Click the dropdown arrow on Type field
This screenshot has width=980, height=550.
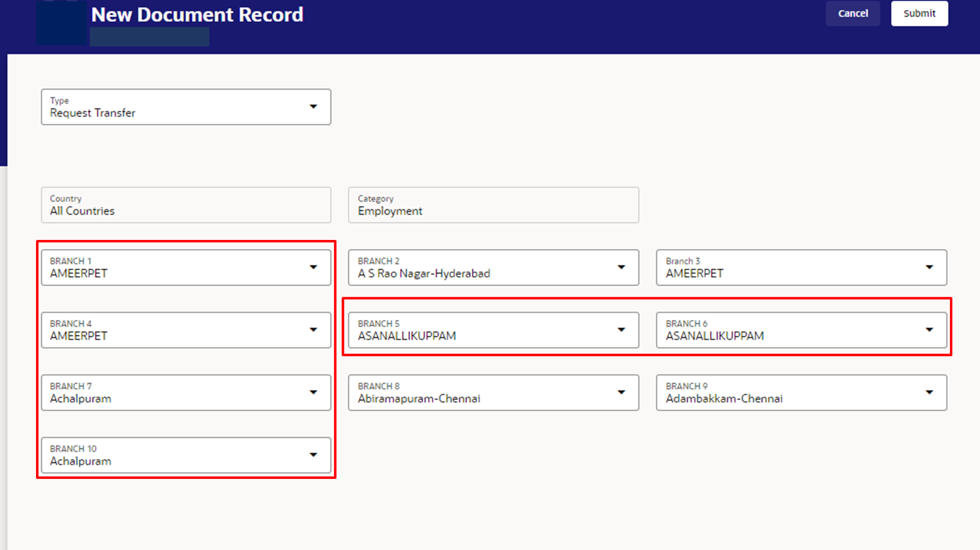point(314,107)
